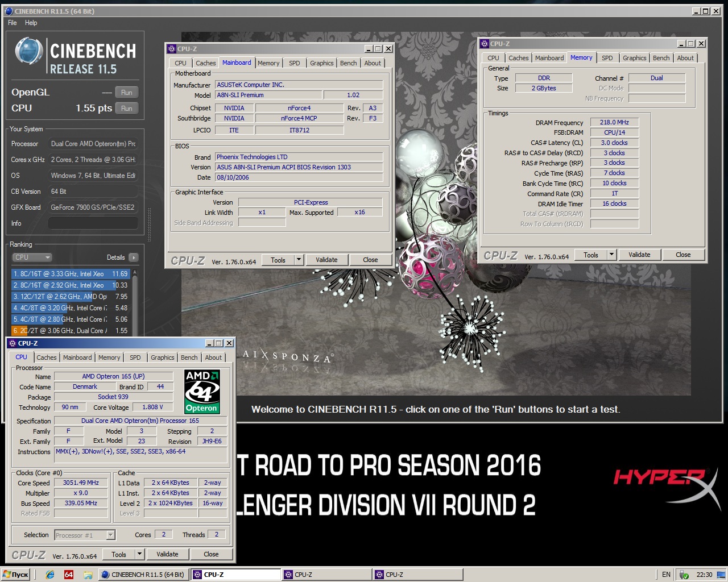The image size is (728, 582).
Task: Click the Cinebench sphere logo icon
Action: [29, 51]
